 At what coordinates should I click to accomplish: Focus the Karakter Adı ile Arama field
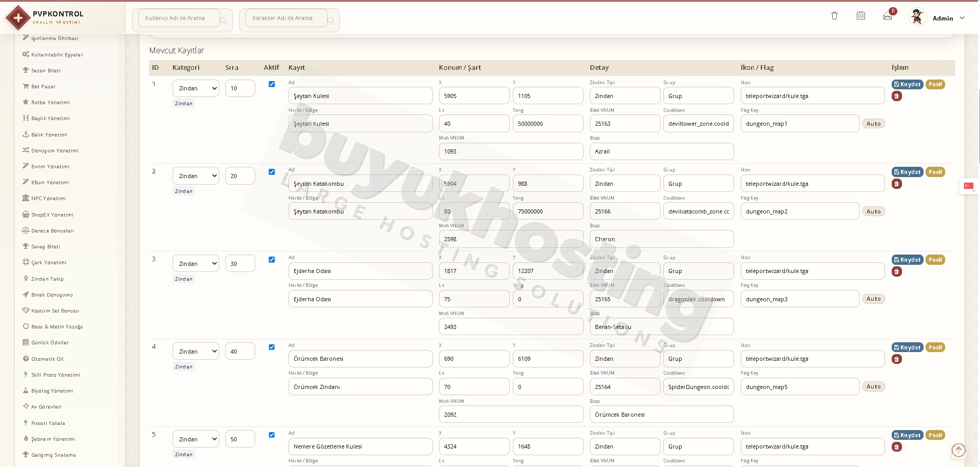click(286, 18)
